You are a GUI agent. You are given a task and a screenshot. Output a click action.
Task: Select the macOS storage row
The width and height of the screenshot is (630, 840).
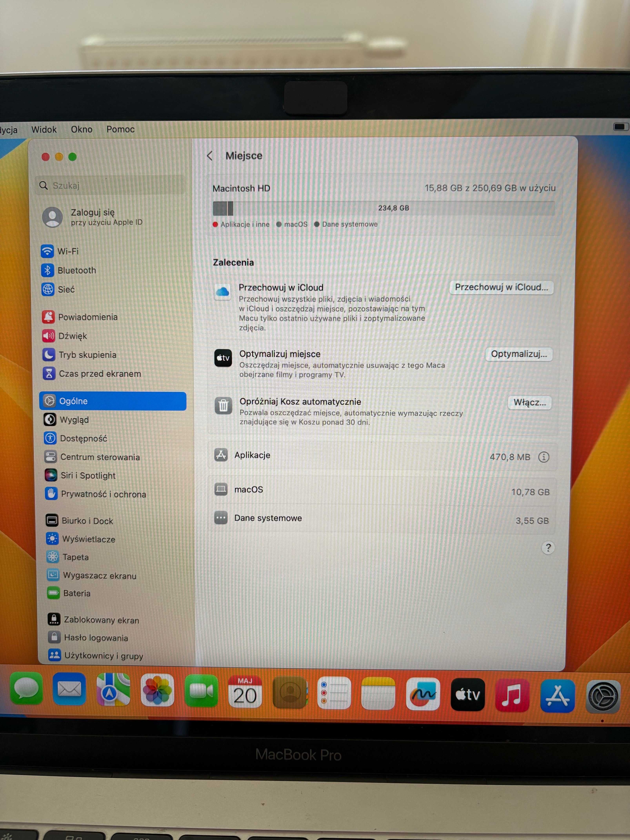tap(382, 490)
